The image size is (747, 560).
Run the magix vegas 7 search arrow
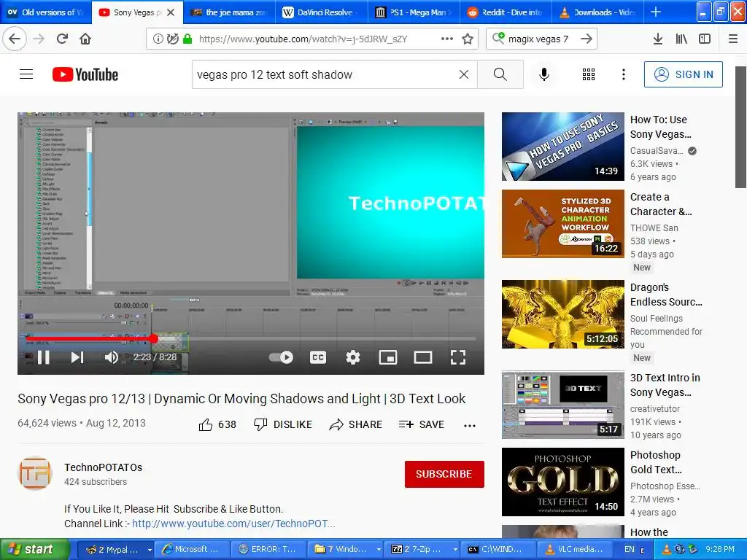(x=587, y=39)
